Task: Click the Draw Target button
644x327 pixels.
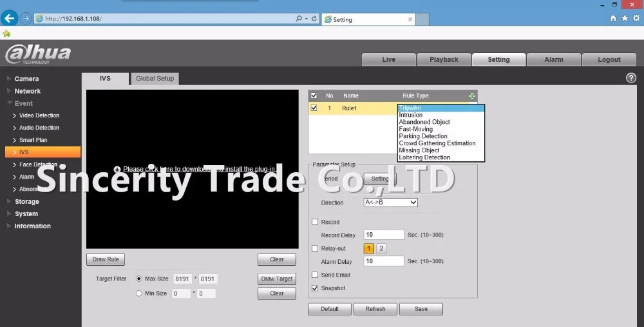Action: [277, 279]
